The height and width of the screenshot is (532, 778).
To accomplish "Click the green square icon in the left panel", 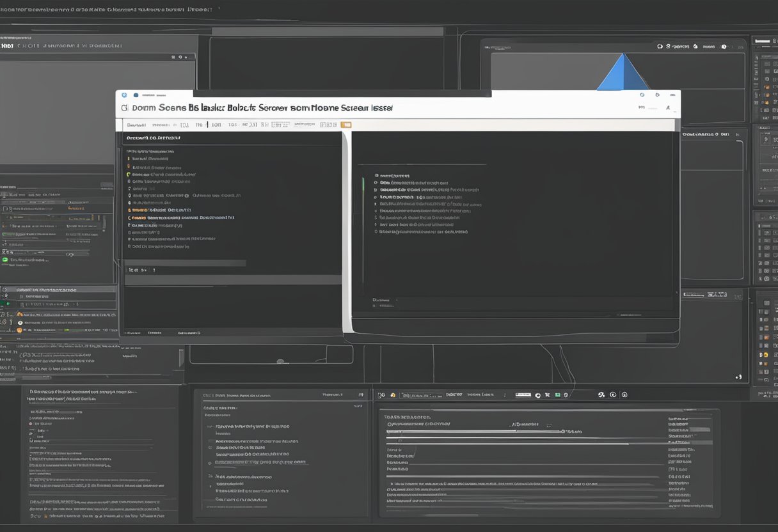I will (5, 260).
